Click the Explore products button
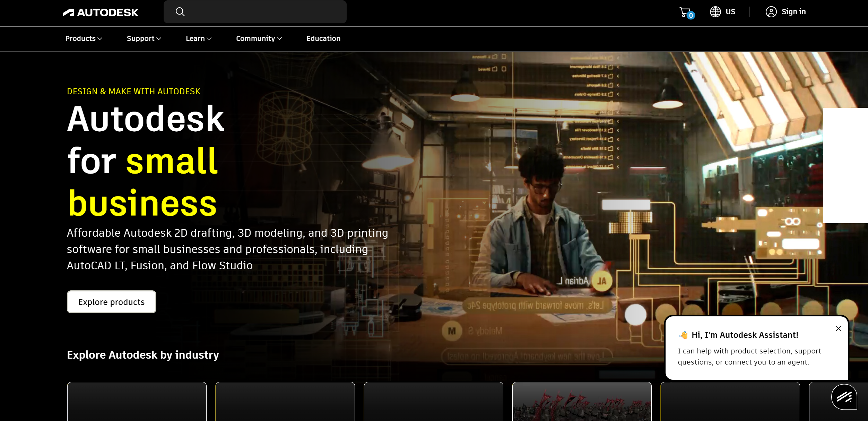 click(x=112, y=302)
